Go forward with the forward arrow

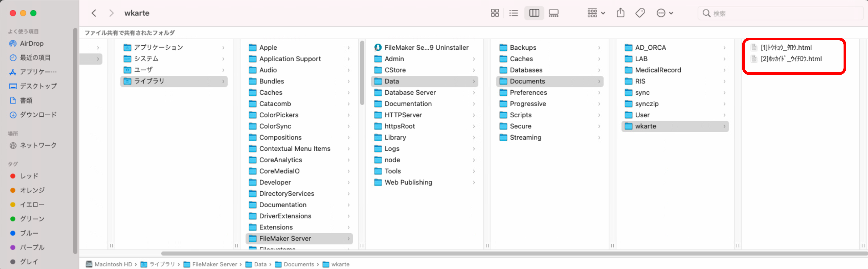point(111,13)
